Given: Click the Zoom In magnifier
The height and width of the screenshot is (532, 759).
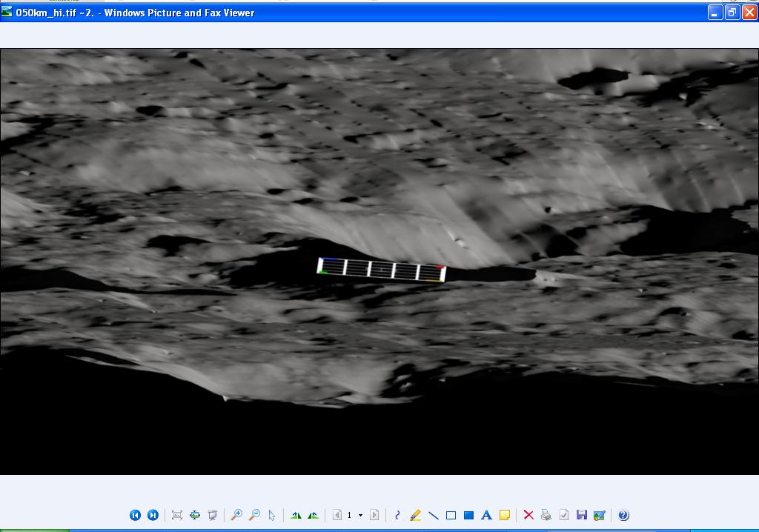Looking at the screenshot, I should click(x=236, y=515).
